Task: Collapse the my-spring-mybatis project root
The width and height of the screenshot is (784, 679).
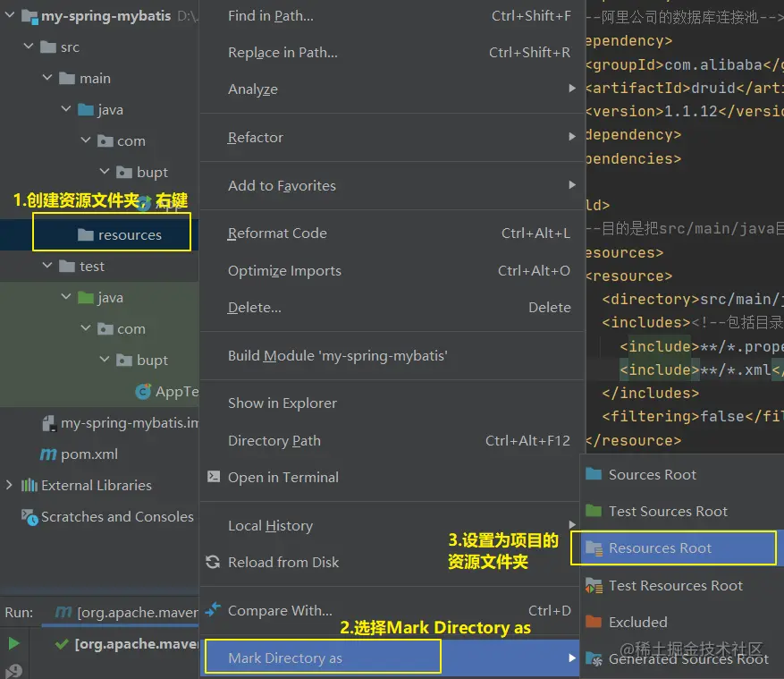Action: 10,15
